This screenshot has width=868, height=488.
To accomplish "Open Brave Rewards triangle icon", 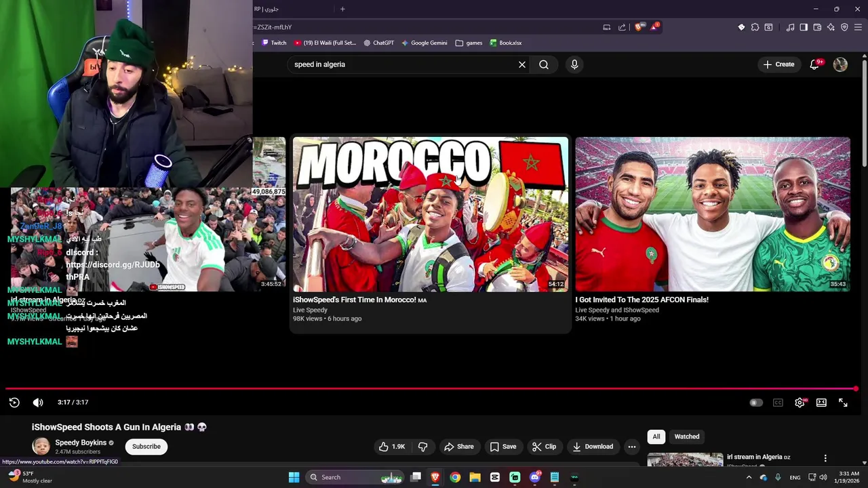I will tap(654, 27).
